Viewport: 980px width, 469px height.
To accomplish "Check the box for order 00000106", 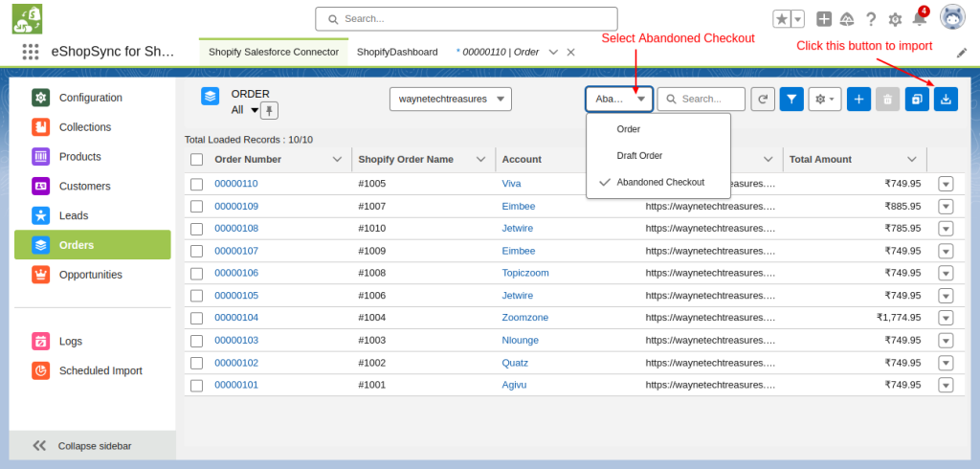I will pos(197,274).
